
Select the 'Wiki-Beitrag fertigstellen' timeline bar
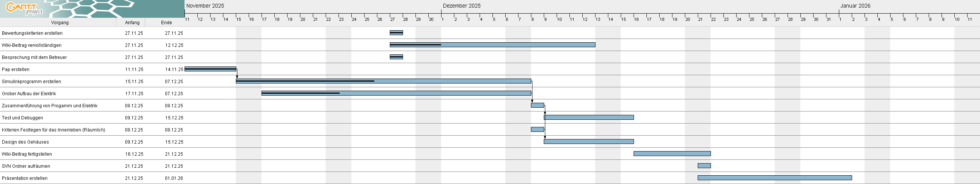(672, 154)
